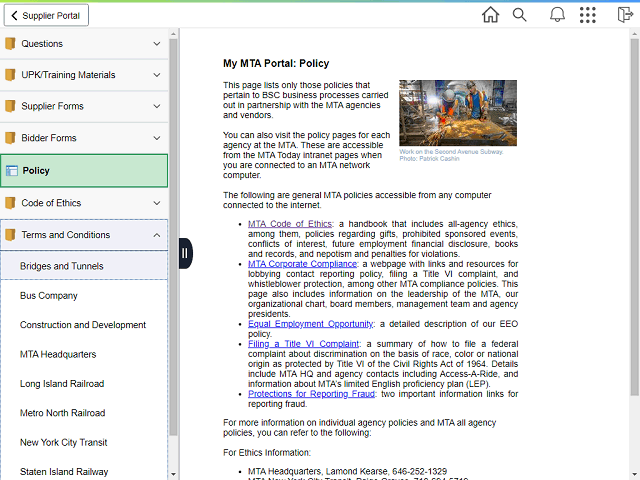Open Metro North Railroad terms

(x=84, y=413)
